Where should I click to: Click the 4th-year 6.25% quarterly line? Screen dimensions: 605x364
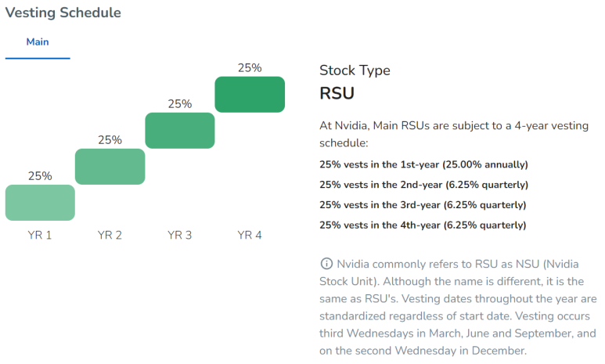(423, 225)
